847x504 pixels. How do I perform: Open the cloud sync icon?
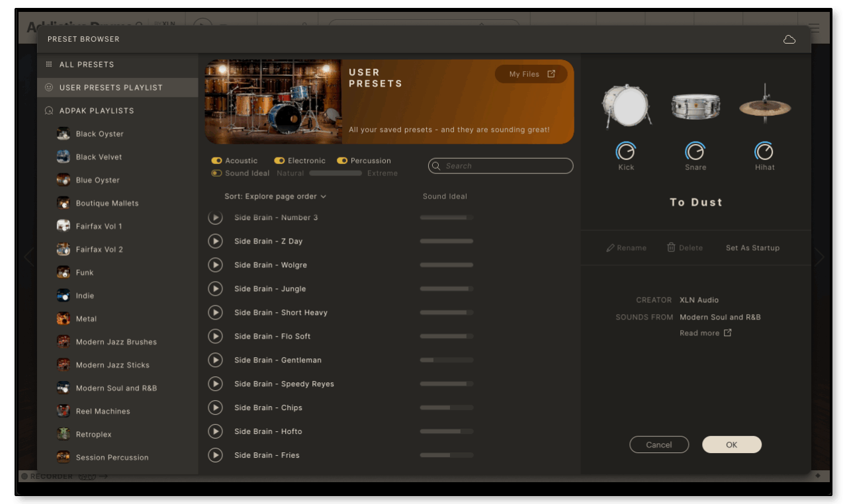(789, 40)
